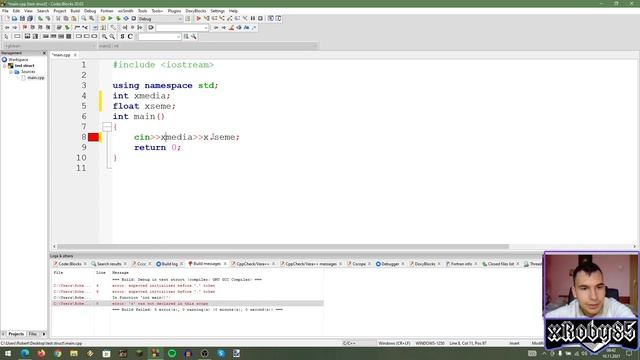Click the Zoom out editor icon
This screenshot has height=360, width=640.
pyautogui.click(x=112, y=37)
